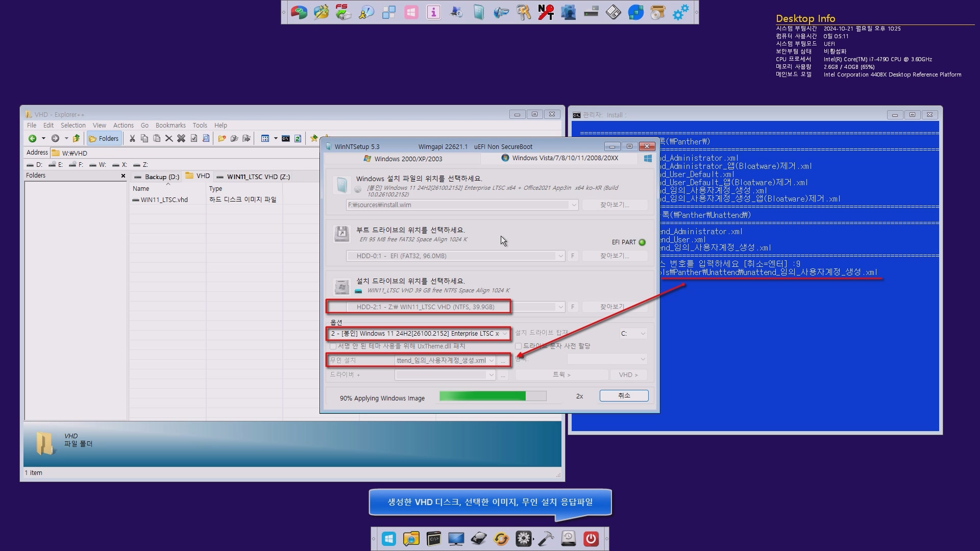The height and width of the screenshot is (551, 980).
Task: Open the Bookmarks menu in Explorer++
Action: (x=170, y=125)
